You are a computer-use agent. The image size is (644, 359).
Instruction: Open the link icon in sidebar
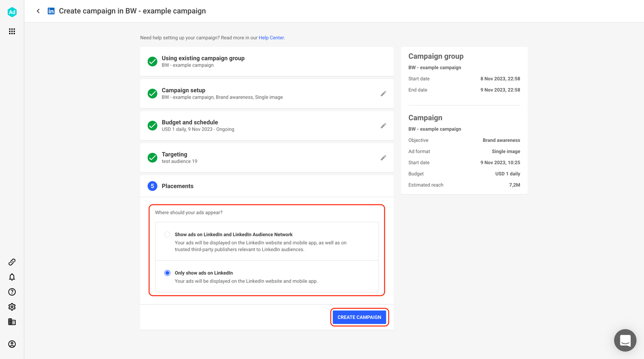pyautogui.click(x=12, y=262)
